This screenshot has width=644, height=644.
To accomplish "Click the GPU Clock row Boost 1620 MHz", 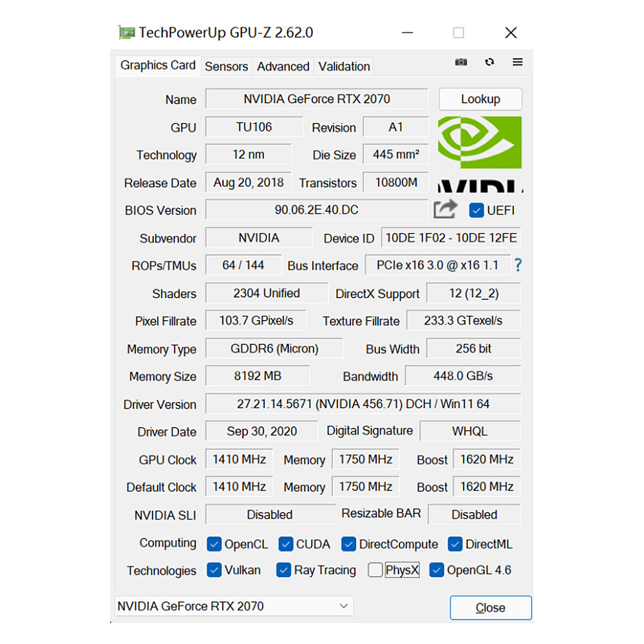I will click(x=487, y=459).
